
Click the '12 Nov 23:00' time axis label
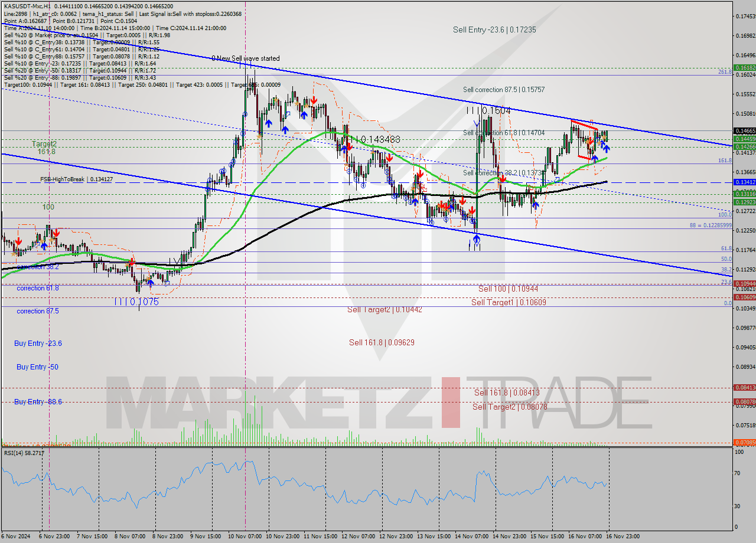tap(397, 536)
